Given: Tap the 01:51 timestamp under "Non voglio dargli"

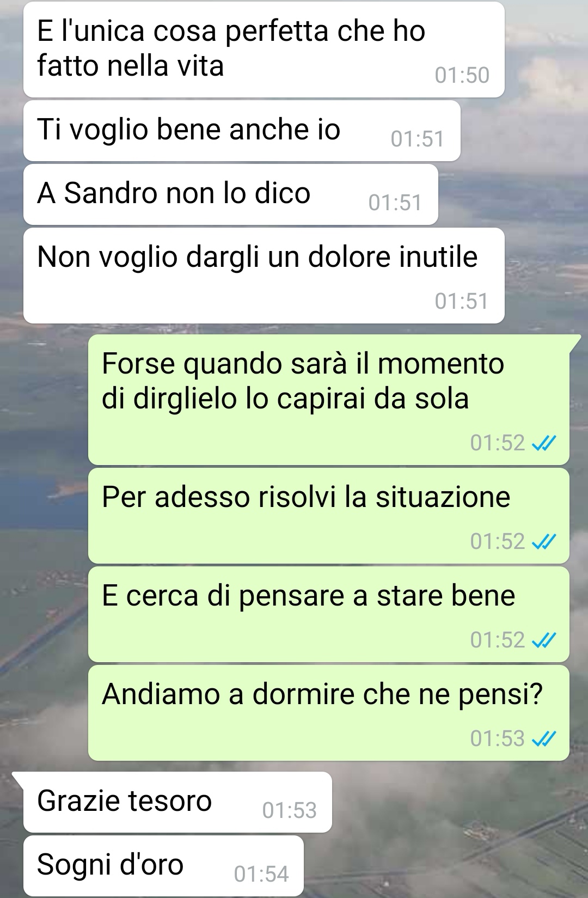Looking at the screenshot, I should point(462,301).
